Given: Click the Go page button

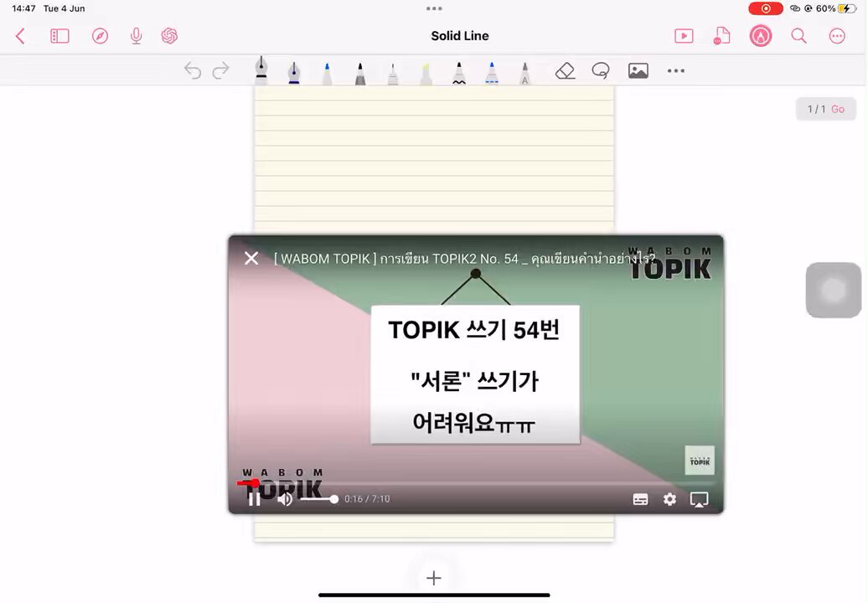Looking at the screenshot, I should click(x=838, y=109).
